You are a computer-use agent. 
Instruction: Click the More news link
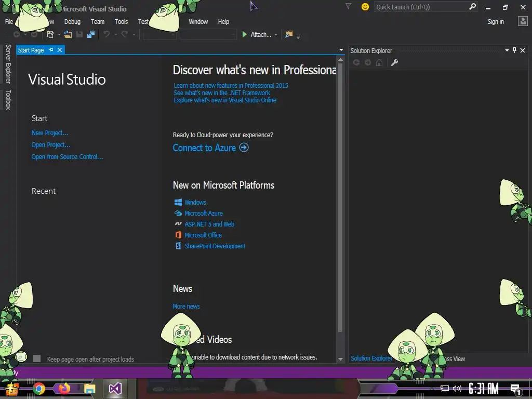pyautogui.click(x=187, y=306)
